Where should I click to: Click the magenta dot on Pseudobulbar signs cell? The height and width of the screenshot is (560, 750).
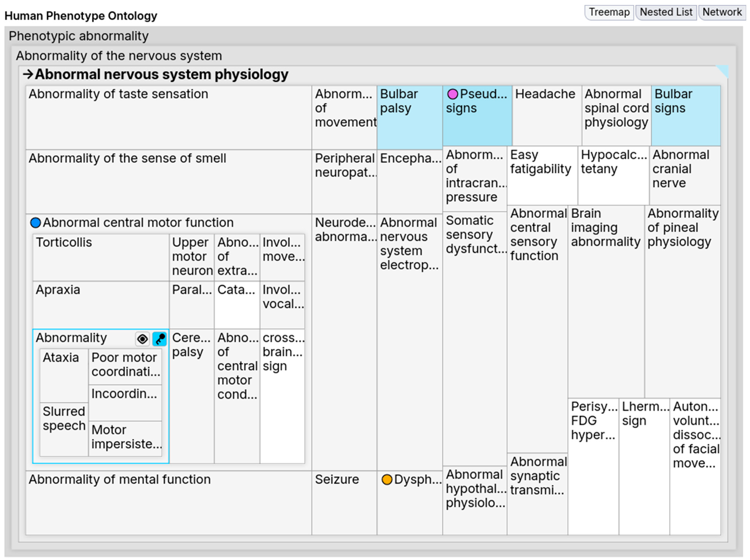[452, 94]
